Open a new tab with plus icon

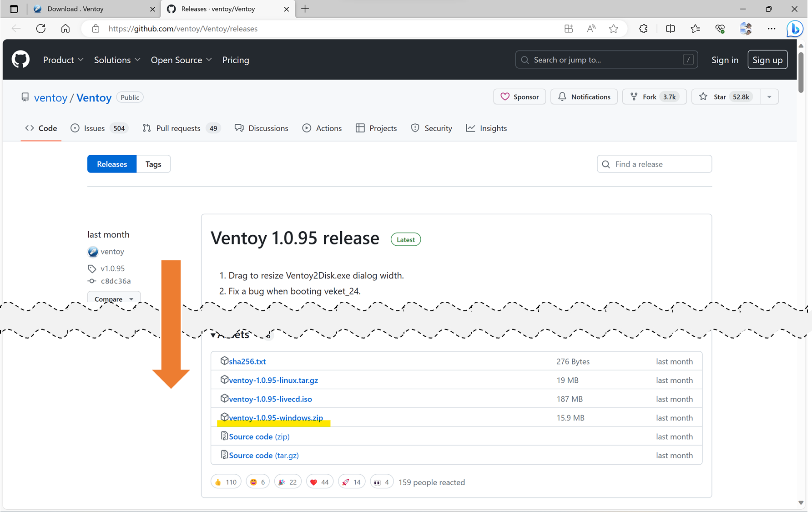pos(305,9)
